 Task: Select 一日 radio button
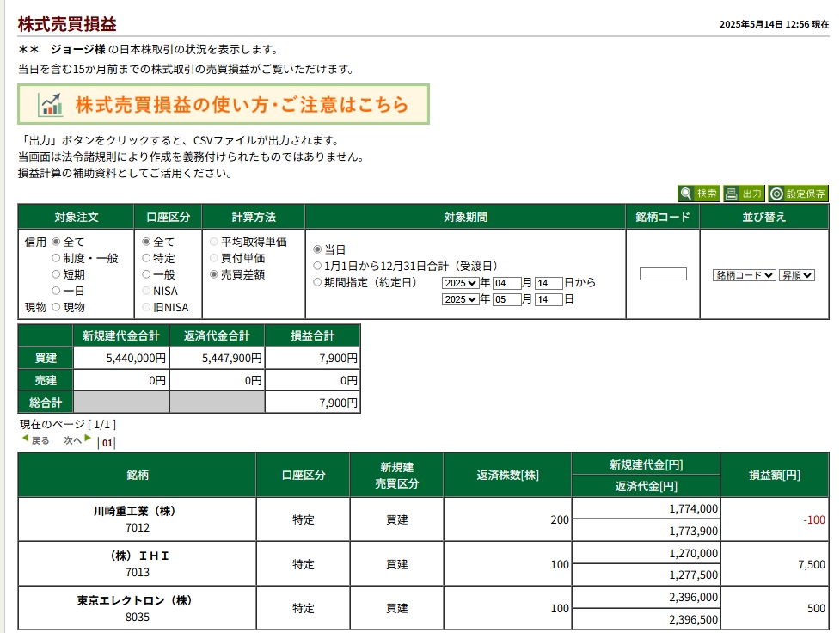coord(56,291)
